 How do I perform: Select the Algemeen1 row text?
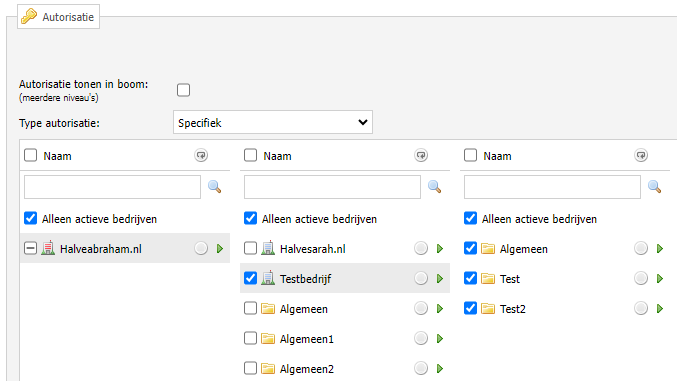coord(307,339)
